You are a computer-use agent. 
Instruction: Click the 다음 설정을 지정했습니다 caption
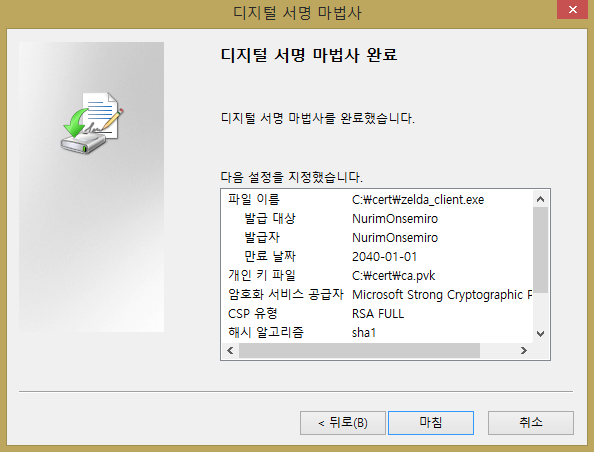click(291, 177)
